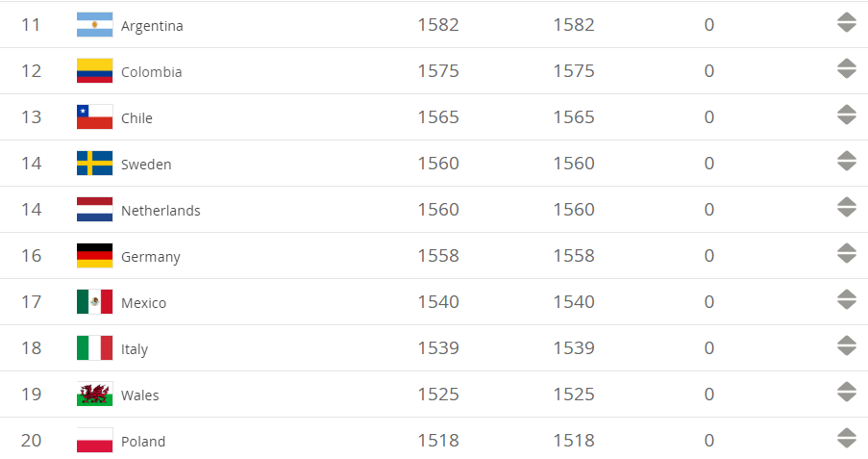
Task: Click Sweden's 1560 total points value
Action: coord(438,164)
